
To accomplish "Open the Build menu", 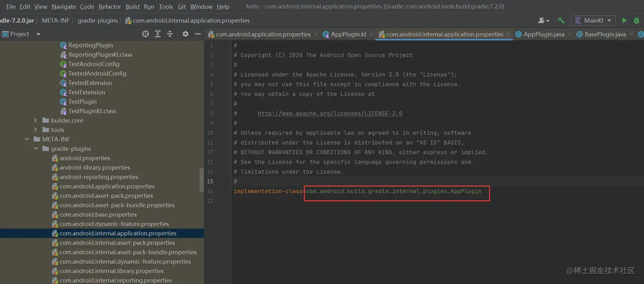I will 132,6.
